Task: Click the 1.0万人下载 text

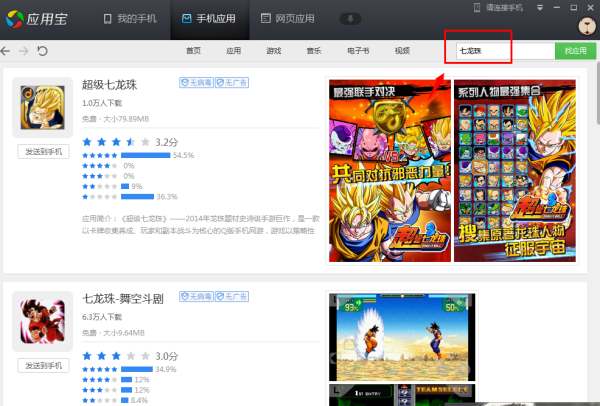Action: coord(102,103)
